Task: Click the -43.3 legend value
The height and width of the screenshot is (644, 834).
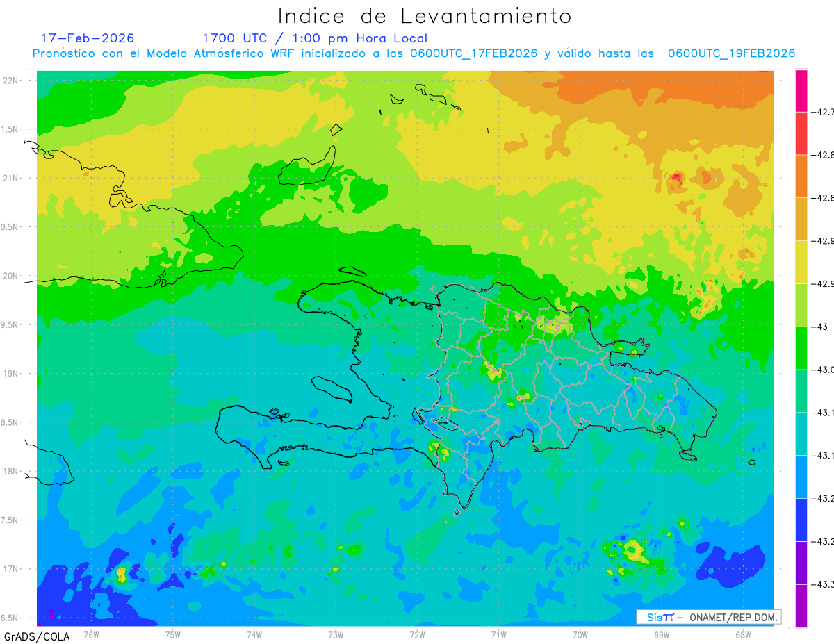Action: [824, 585]
